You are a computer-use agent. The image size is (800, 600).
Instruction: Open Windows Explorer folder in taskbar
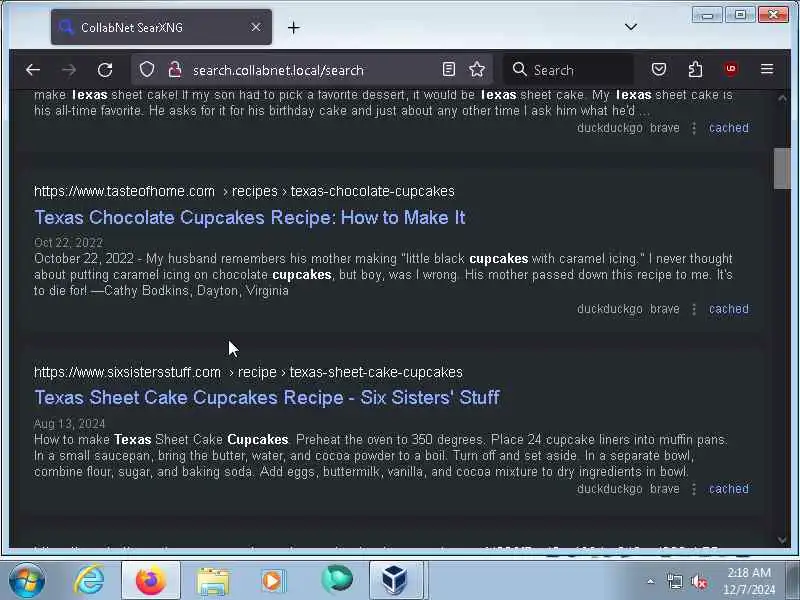(x=213, y=580)
